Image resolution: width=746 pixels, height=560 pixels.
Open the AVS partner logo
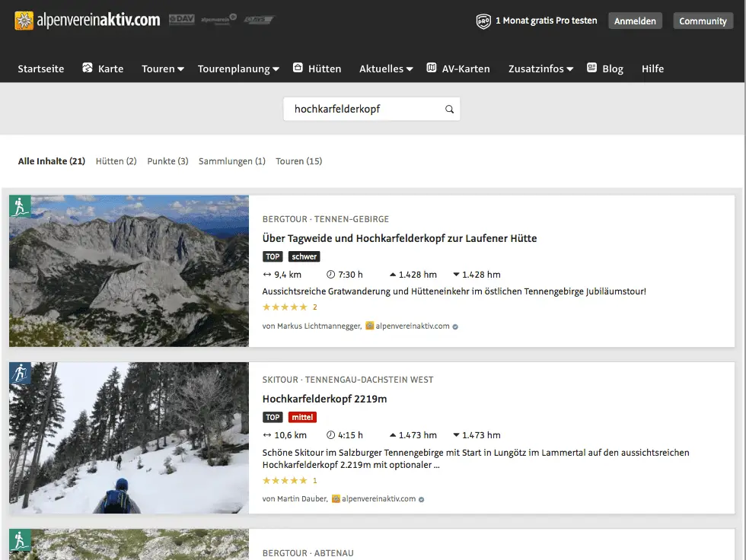tap(259, 20)
